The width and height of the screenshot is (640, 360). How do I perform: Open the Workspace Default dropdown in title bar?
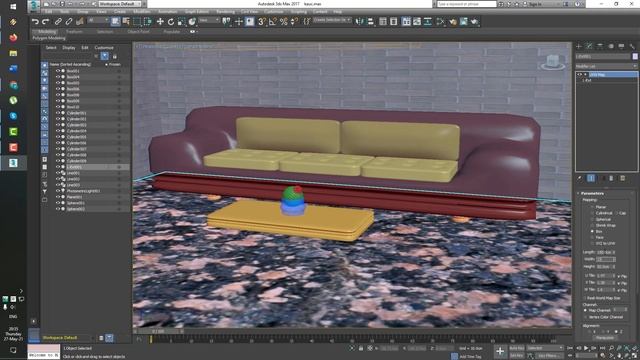(x=120, y=4)
